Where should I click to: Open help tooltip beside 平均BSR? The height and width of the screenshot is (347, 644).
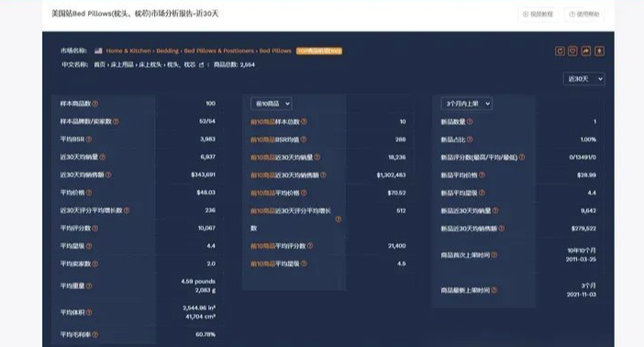89,140
